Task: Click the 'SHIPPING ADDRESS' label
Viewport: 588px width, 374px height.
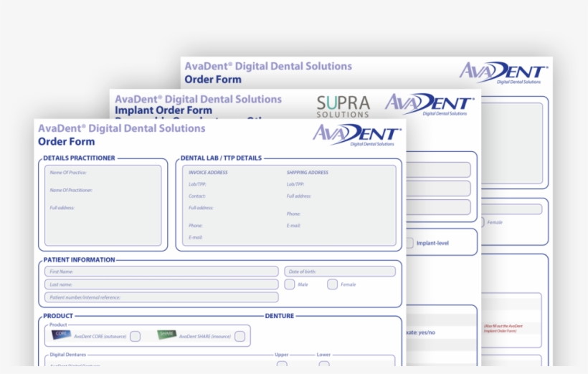Action: coord(308,173)
